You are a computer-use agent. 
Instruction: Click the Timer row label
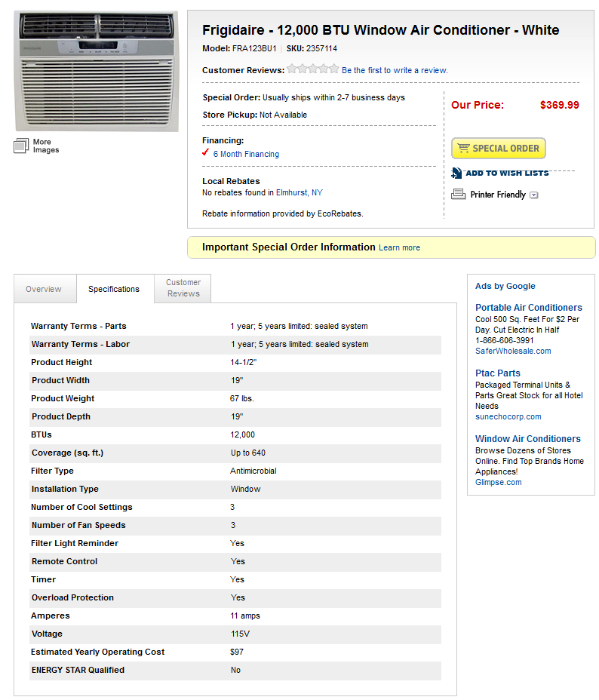(43, 579)
